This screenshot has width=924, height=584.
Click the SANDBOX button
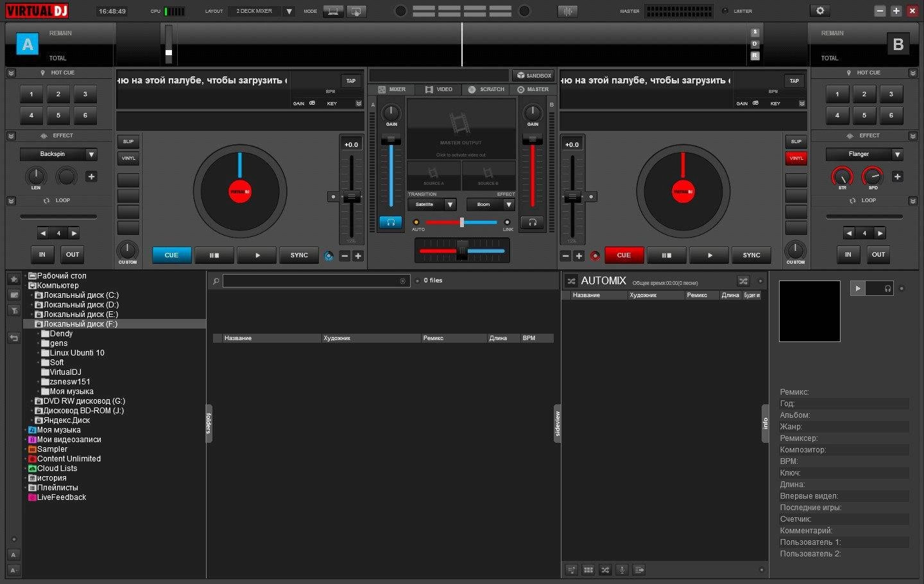coord(533,75)
